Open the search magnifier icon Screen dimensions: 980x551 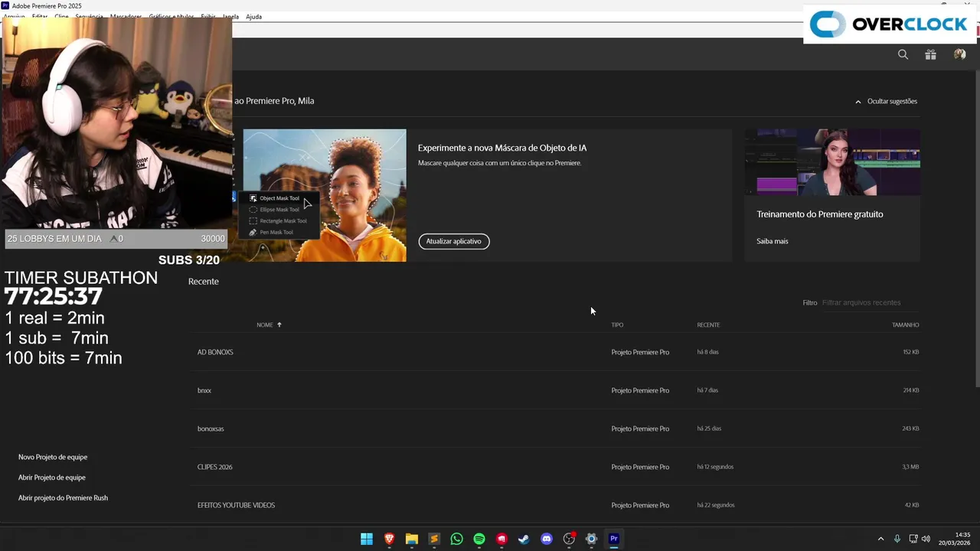point(903,54)
